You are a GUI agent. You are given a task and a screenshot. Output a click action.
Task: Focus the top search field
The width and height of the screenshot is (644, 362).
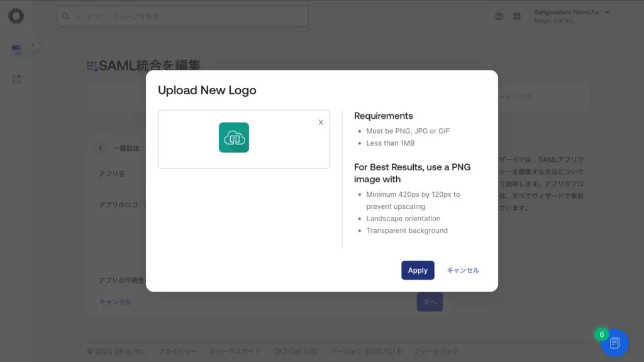point(182,16)
